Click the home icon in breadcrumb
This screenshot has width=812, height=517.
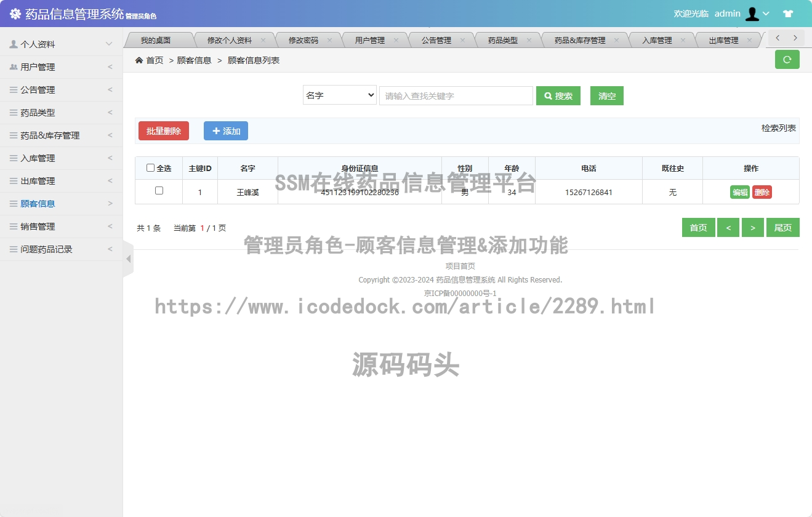coord(139,60)
